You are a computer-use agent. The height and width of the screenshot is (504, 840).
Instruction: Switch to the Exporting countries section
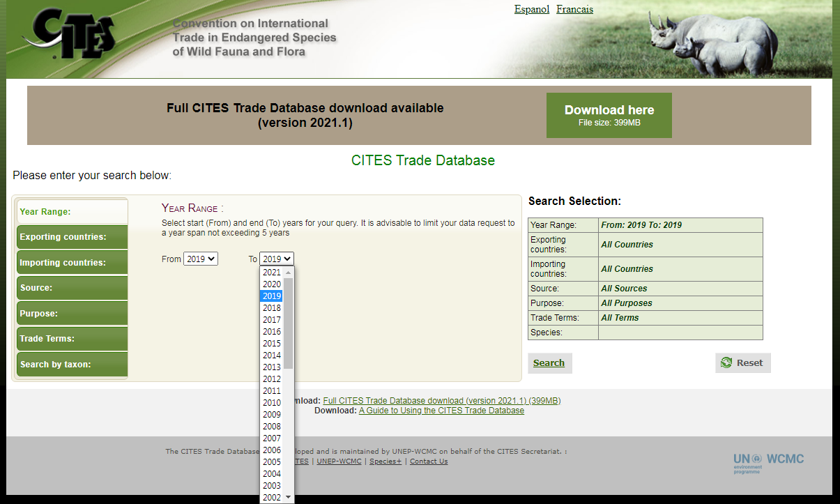72,236
